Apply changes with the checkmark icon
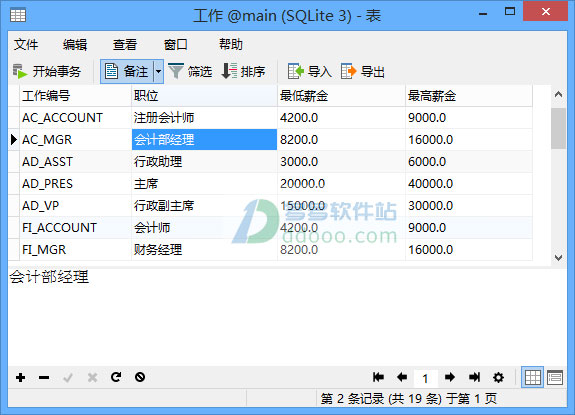 tap(68, 377)
